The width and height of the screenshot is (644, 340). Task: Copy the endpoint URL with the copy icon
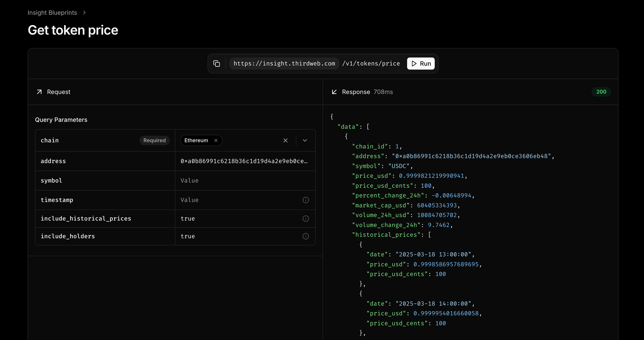217,64
